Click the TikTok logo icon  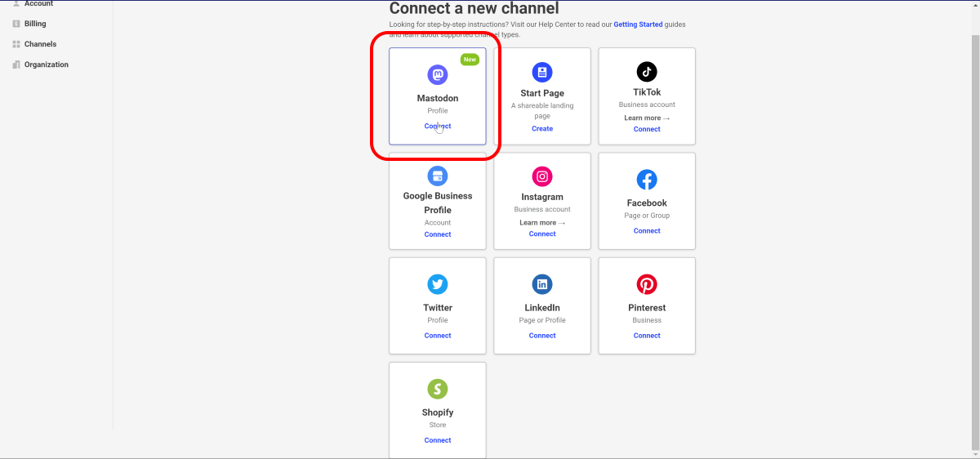tap(647, 71)
